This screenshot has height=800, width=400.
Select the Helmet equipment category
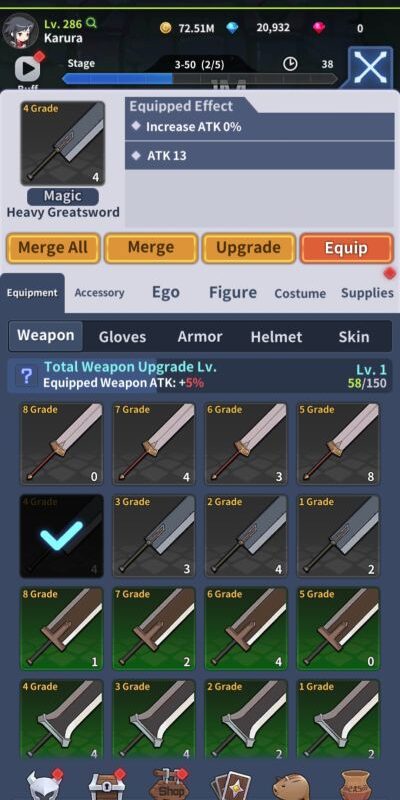(x=277, y=336)
